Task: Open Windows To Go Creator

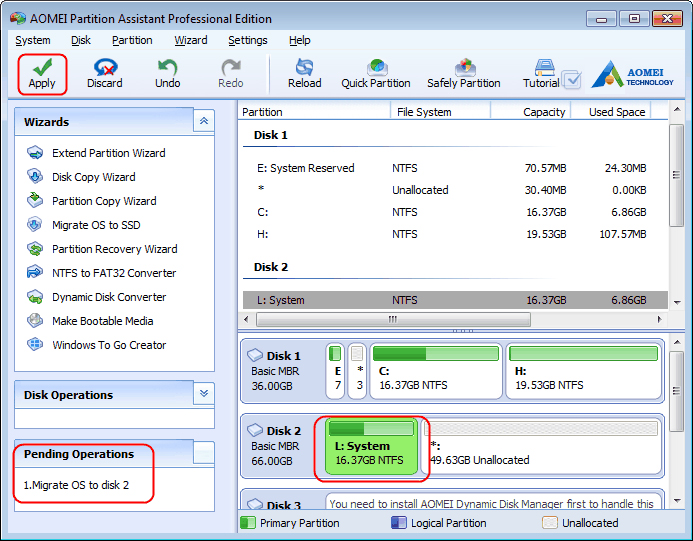Action: click(109, 345)
